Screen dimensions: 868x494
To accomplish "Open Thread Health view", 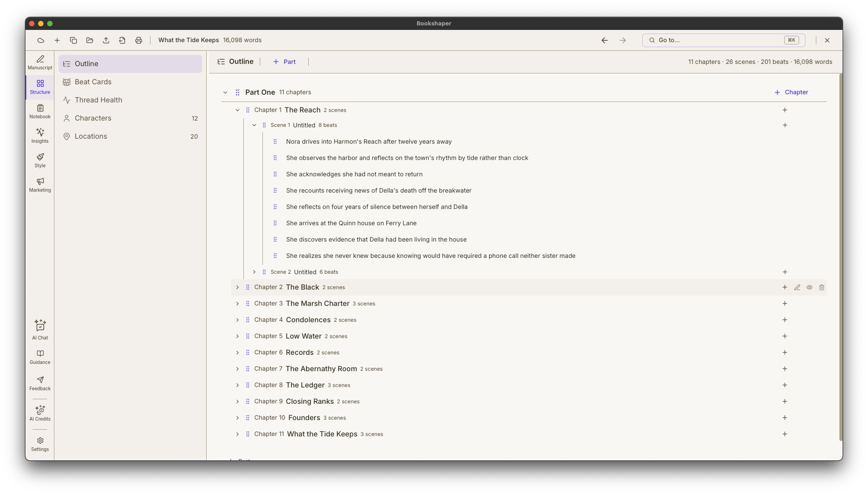I will point(130,100).
